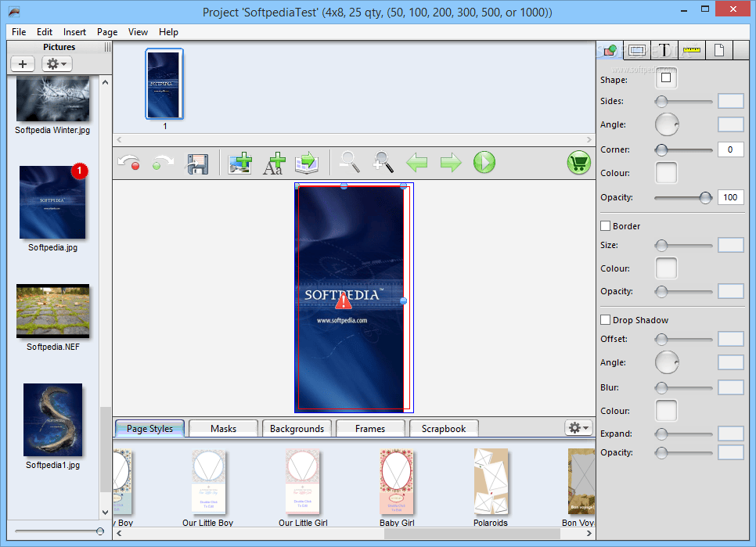Screen dimensions: 756x547
Task: Click the Pictures panel drag handle
Action: (x=107, y=47)
